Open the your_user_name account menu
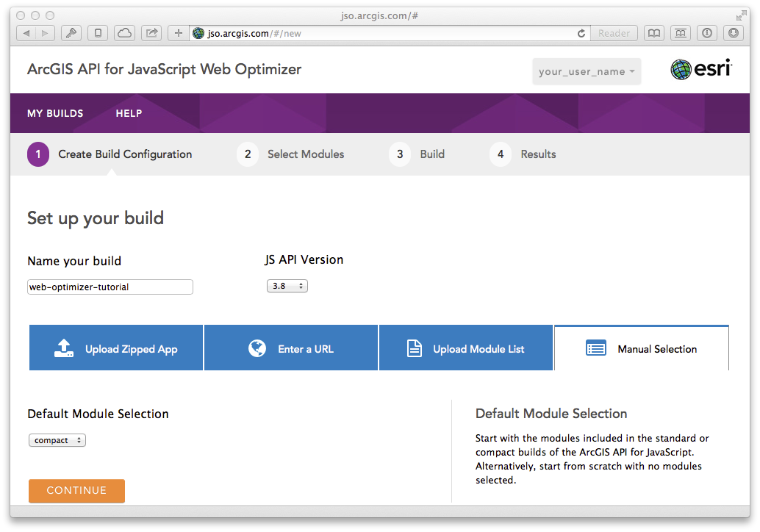Screen dimensions: 760x532 [x=587, y=72]
